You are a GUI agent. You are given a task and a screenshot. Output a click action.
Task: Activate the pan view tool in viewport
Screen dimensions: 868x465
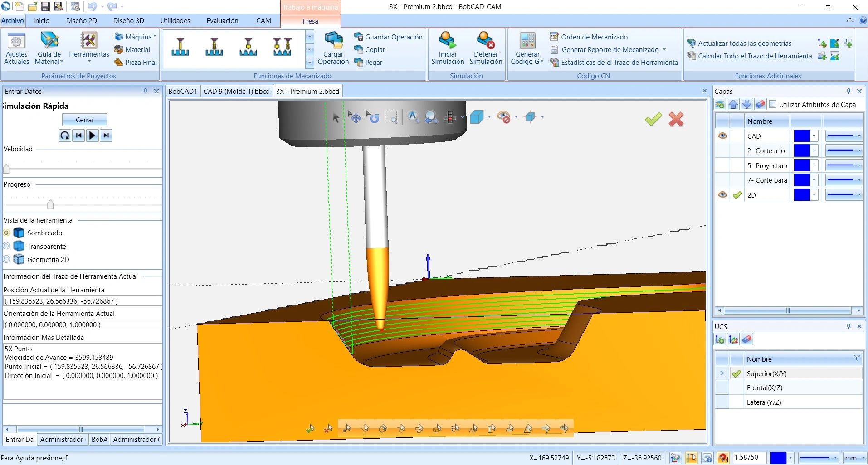point(356,117)
